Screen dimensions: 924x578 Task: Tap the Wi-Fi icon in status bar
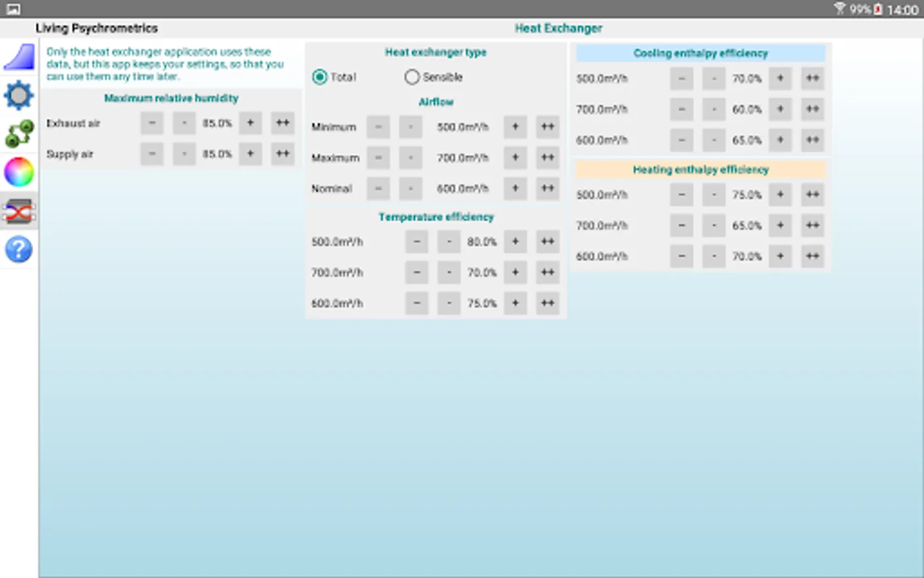coord(839,9)
